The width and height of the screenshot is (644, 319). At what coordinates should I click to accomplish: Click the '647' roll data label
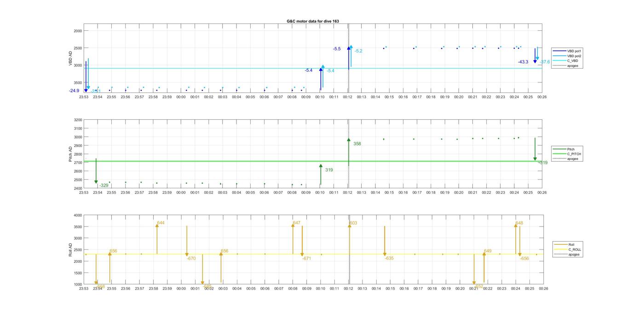[x=297, y=223]
